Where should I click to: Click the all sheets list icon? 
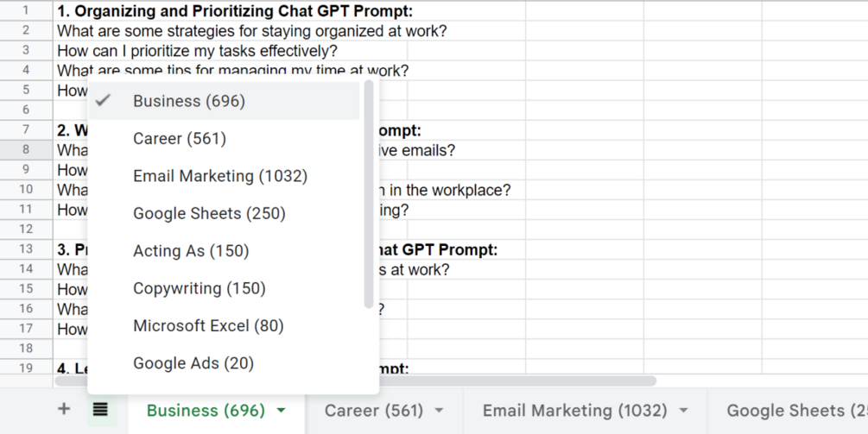[100, 410]
